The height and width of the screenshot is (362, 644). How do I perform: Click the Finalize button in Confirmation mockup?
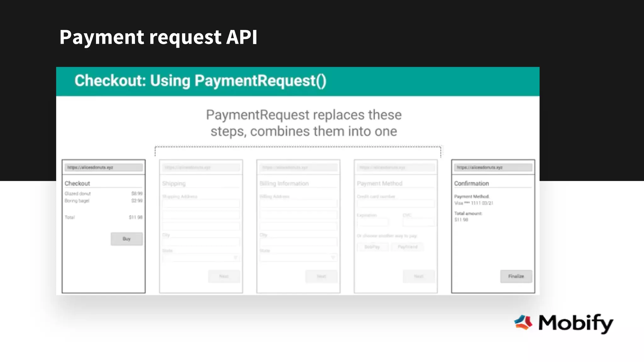pos(516,276)
